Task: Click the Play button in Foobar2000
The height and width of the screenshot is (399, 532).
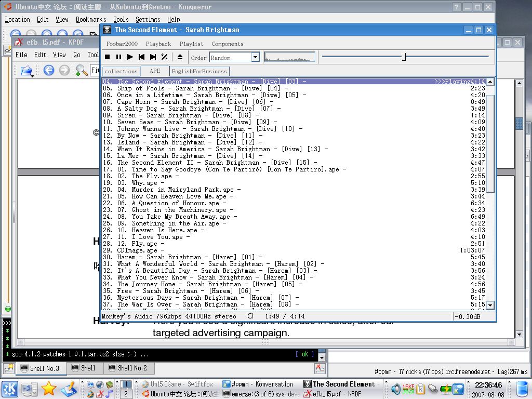Action: click(130, 57)
